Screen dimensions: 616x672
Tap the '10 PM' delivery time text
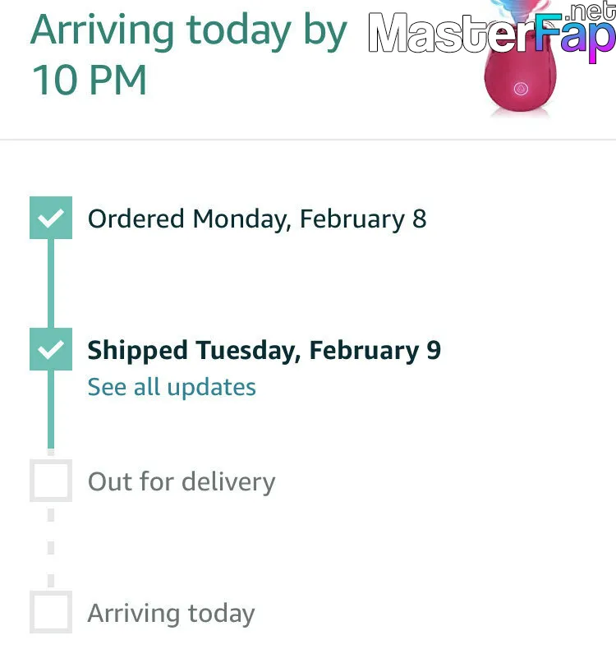[x=89, y=80]
